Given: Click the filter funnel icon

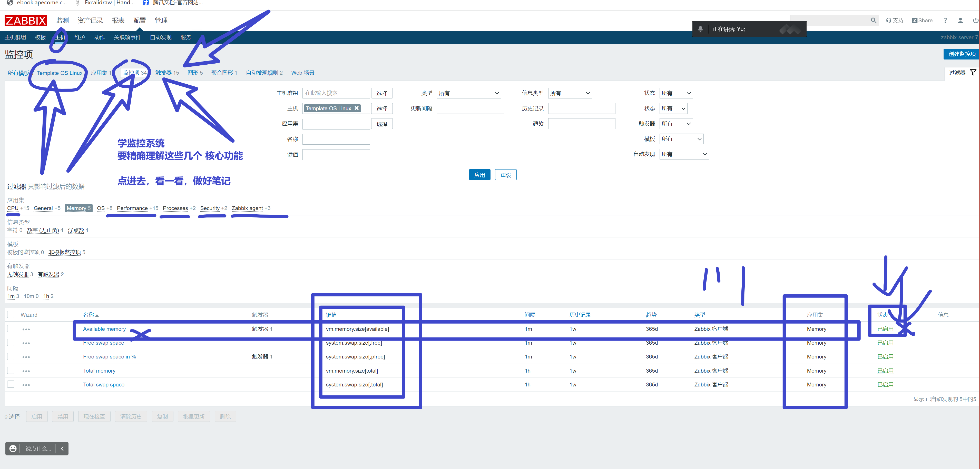Looking at the screenshot, I should pos(973,73).
